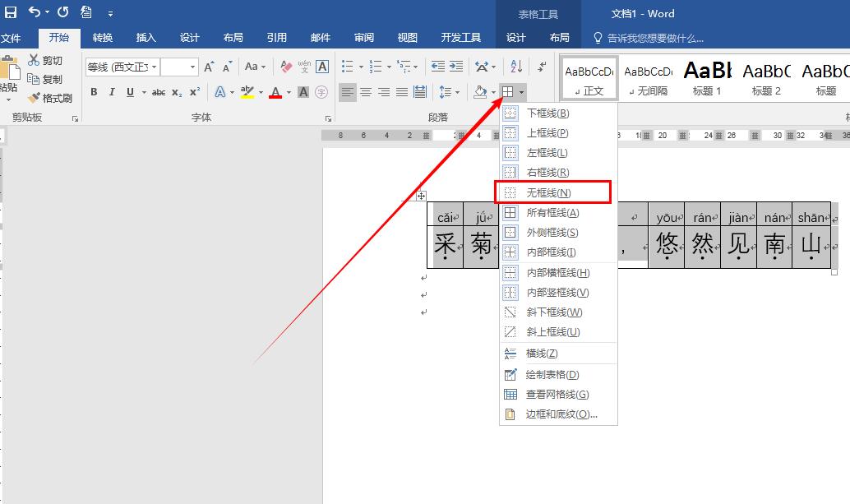Click the Save icon in title bar

click(x=10, y=12)
